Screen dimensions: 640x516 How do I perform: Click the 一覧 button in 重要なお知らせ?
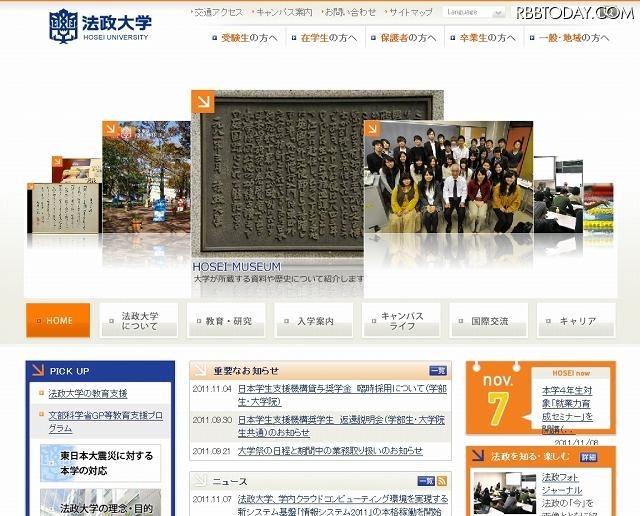point(438,371)
